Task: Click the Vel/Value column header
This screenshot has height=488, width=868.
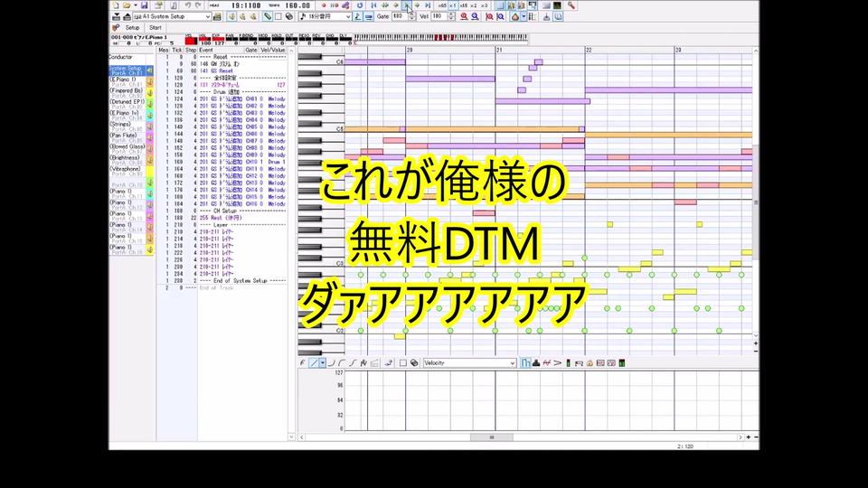Action: [x=272, y=50]
